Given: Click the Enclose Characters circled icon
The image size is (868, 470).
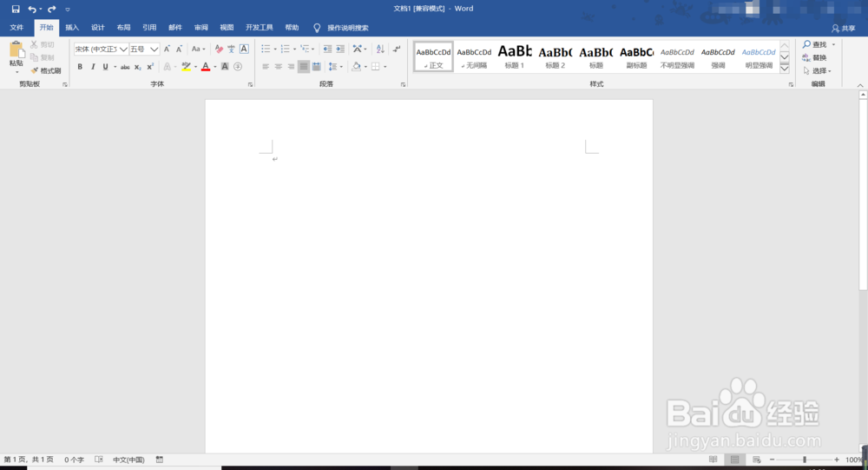Looking at the screenshot, I should click(x=238, y=67).
